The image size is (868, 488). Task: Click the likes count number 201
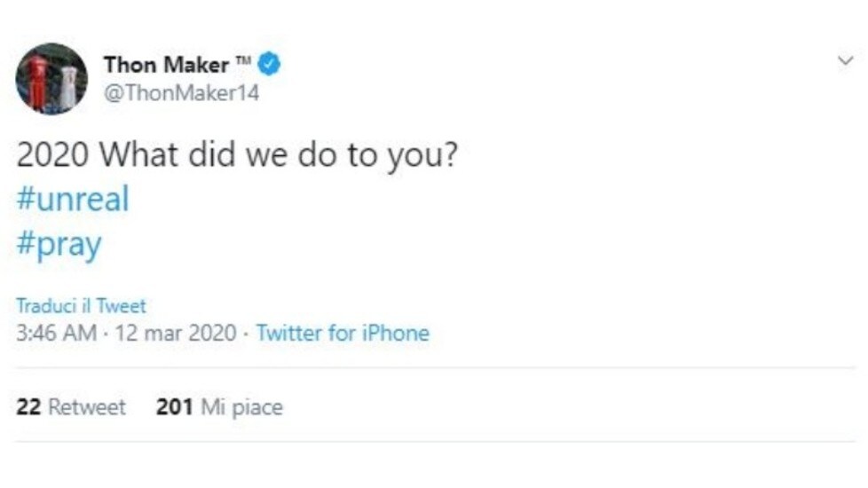pyautogui.click(x=174, y=407)
